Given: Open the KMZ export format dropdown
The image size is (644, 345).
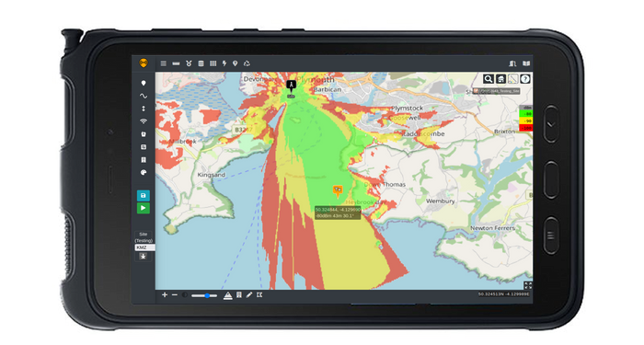Looking at the screenshot, I should tap(145, 247).
